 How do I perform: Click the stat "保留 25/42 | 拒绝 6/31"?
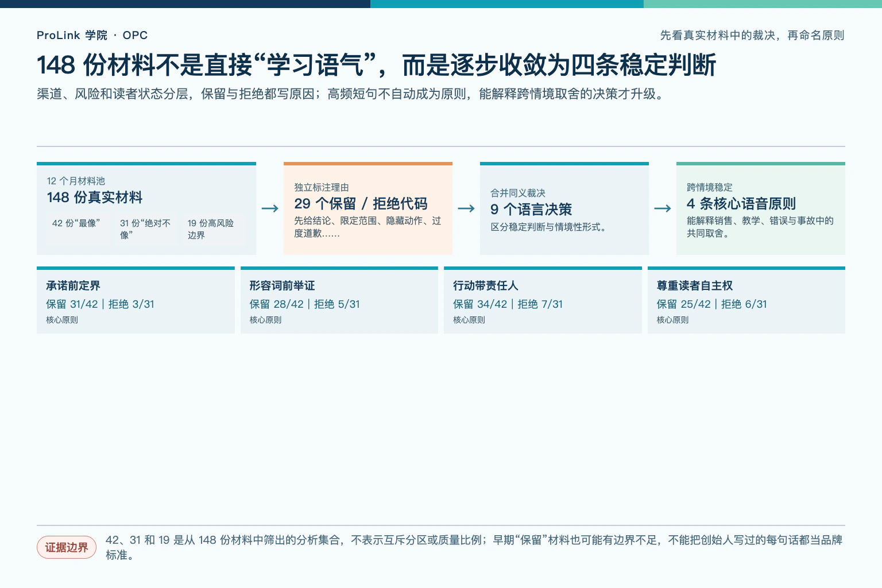(x=712, y=304)
